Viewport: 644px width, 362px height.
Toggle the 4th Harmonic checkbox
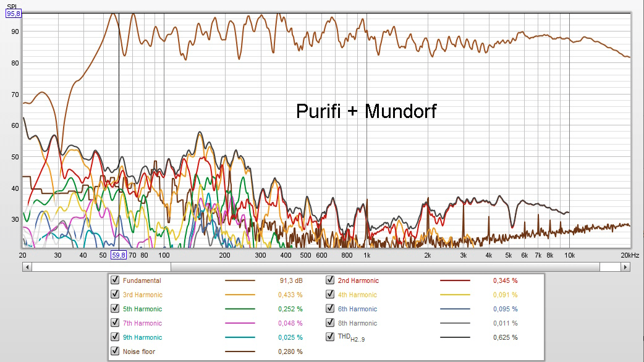tap(330, 294)
